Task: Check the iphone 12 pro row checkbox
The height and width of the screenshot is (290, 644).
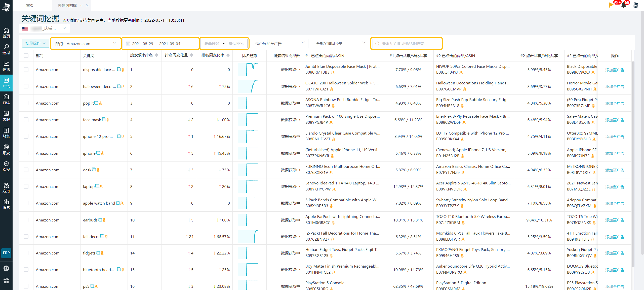Action: (26, 136)
